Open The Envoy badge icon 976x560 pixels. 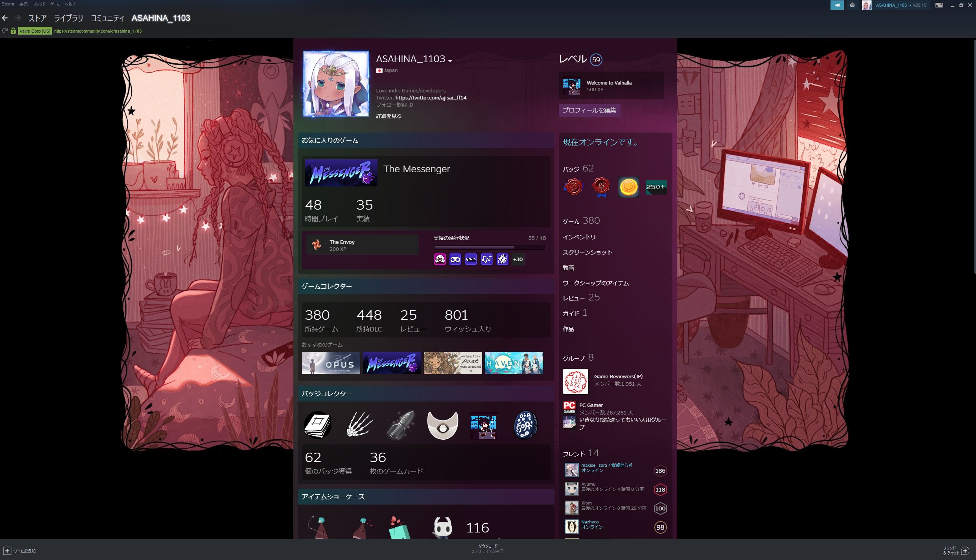pyautogui.click(x=317, y=245)
